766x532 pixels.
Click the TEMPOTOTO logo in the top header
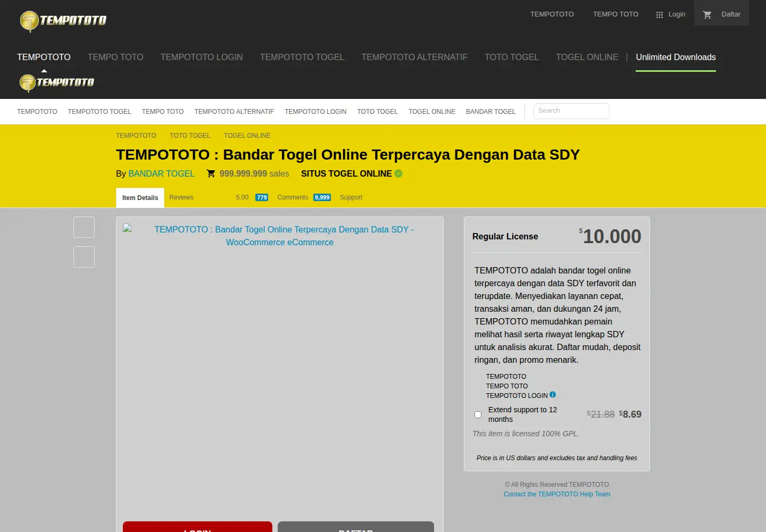pyautogui.click(x=63, y=21)
